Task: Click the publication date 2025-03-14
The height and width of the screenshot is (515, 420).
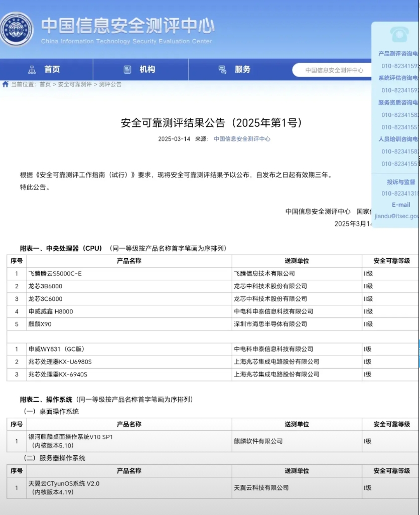Action: [174, 139]
